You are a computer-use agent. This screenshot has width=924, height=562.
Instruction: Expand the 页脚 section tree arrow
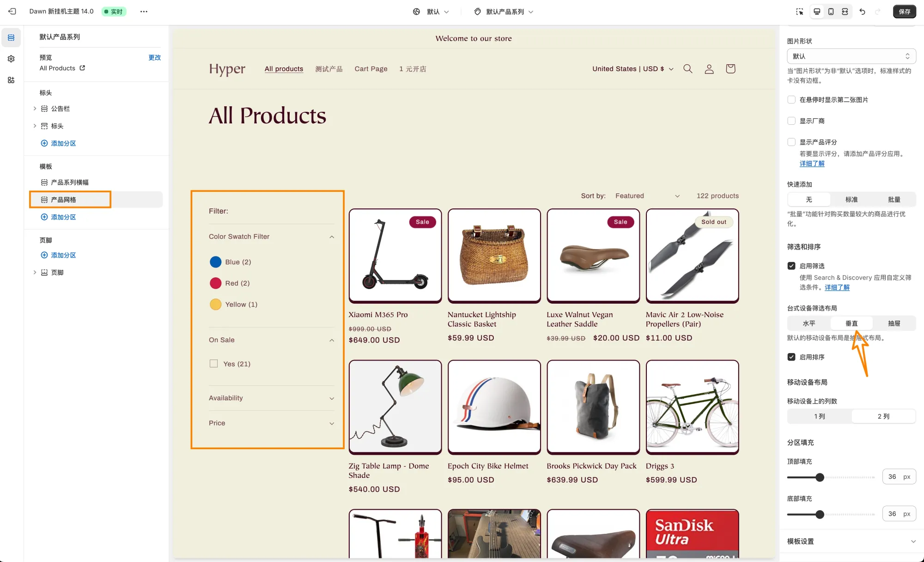pyautogui.click(x=35, y=273)
